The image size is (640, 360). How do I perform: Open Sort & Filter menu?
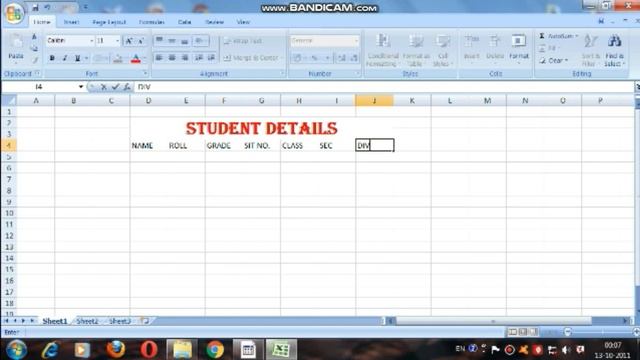click(591, 51)
